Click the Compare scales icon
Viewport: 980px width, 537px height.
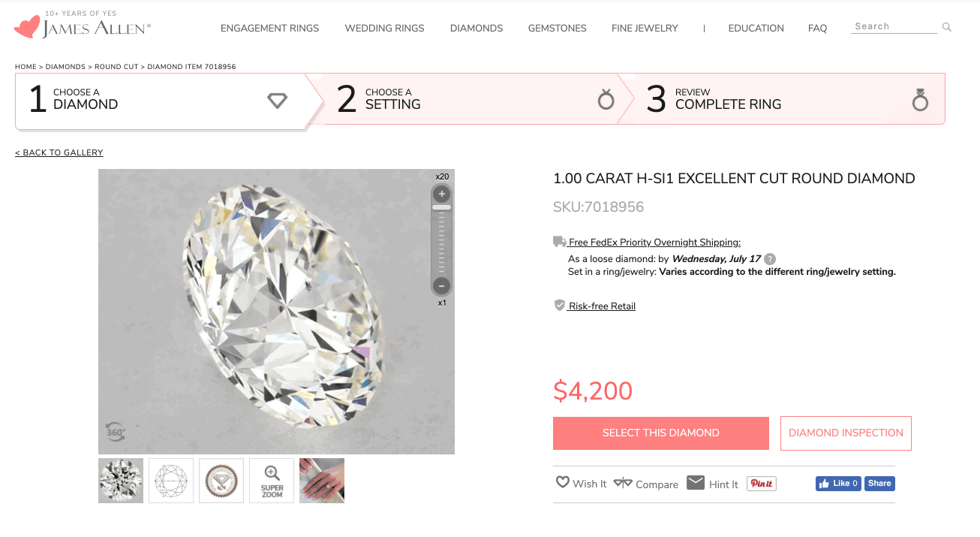(x=623, y=483)
